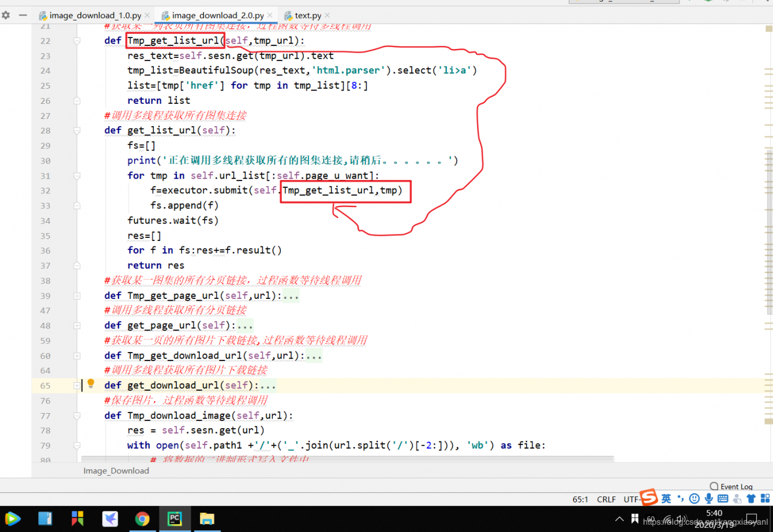Image resolution: width=773 pixels, height=532 pixels.
Task: Open the Sogou skin shirt icon
Action: click(751, 499)
